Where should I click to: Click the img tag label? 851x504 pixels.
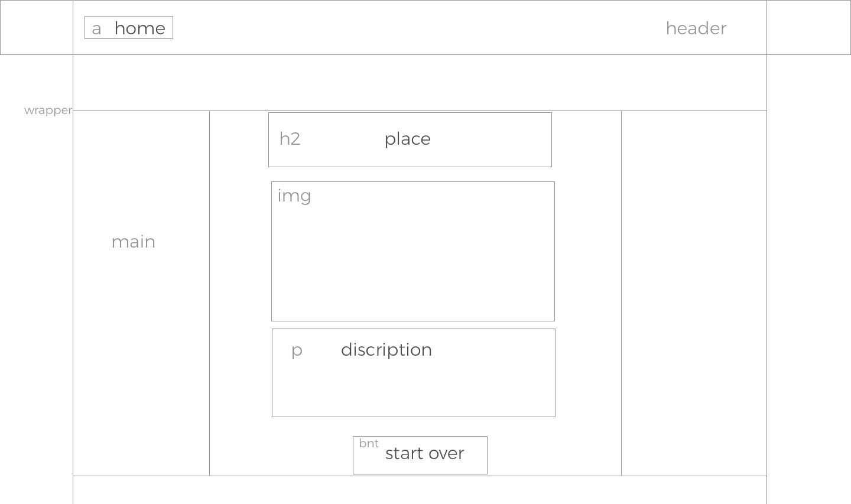(294, 196)
